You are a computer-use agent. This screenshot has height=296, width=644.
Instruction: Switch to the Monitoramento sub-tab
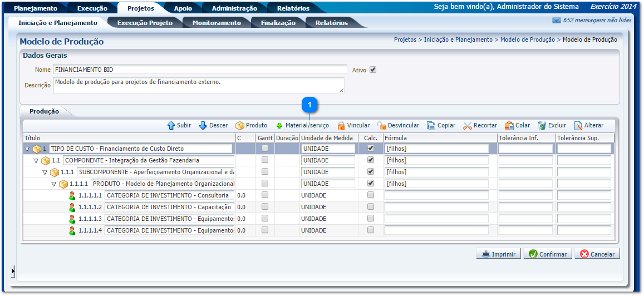point(216,23)
